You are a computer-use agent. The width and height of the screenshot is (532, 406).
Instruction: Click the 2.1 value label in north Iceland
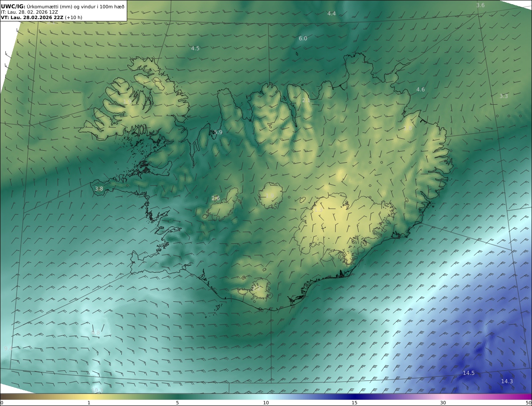[306, 100]
